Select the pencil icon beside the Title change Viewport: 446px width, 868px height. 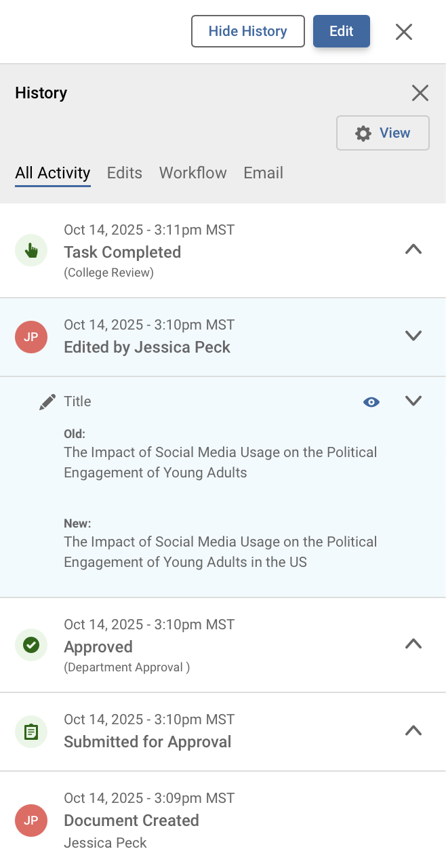click(46, 401)
